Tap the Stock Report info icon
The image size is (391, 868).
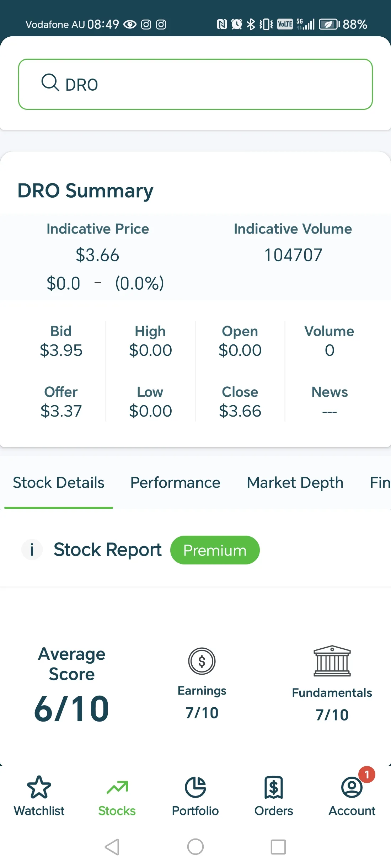(x=32, y=550)
